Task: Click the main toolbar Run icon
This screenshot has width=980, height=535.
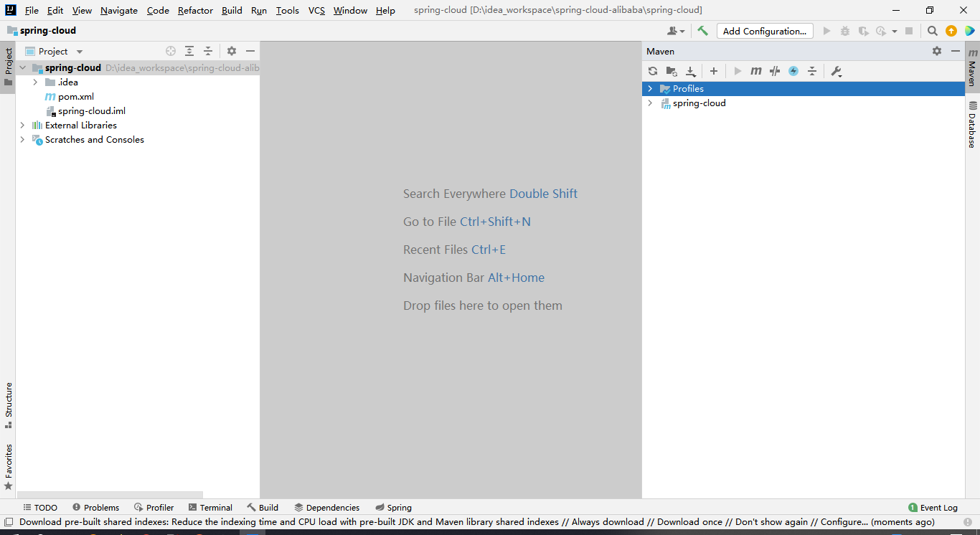Action: pos(826,31)
